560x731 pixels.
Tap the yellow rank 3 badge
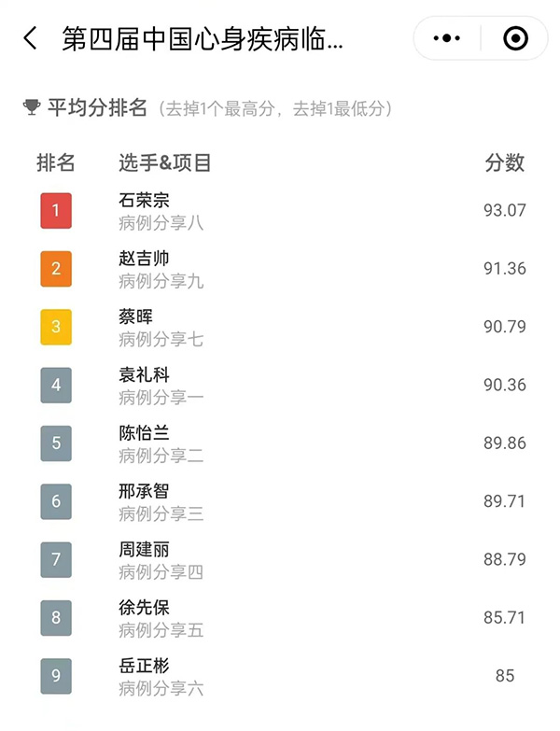(56, 327)
